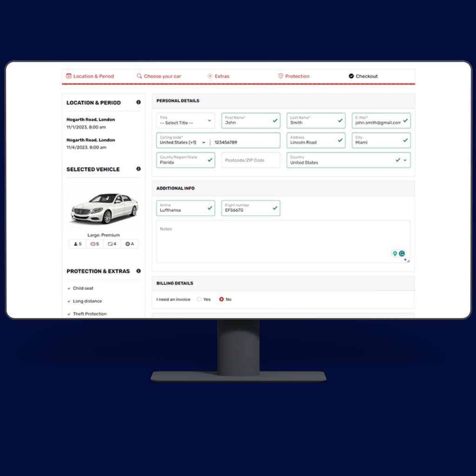Screen dimensions: 476x476
Task: Open the Country dropdown
Action: [x=404, y=160]
